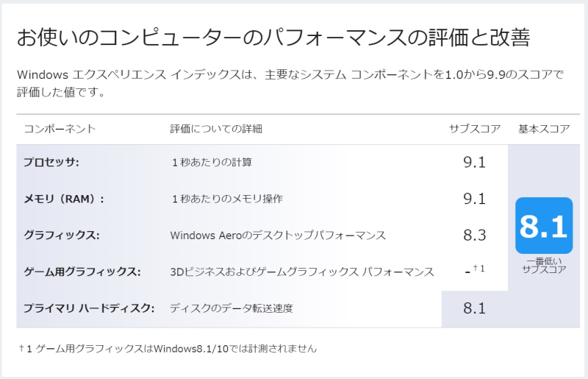Click the graphics subscore 8.3
The image size is (588, 379).
pos(474,235)
